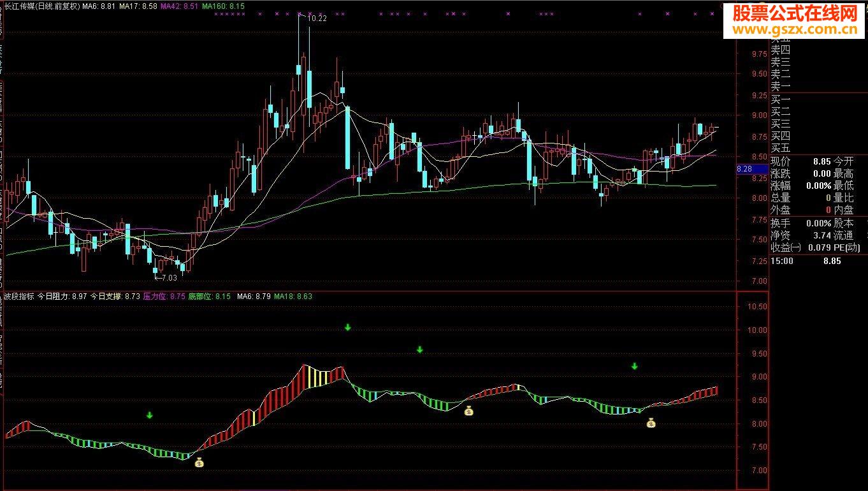Click the 今日支撑: 8.73 value

(115, 297)
